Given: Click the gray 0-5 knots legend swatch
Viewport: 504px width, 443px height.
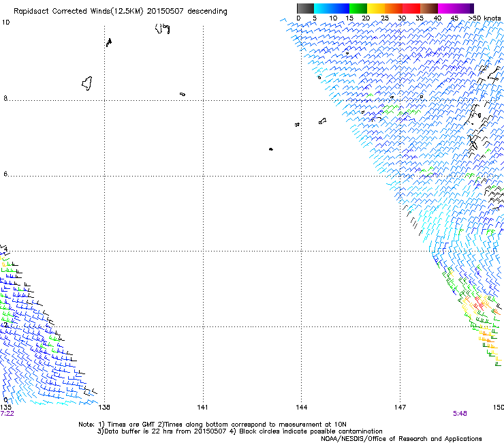Looking at the screenshot, I should click(305, 8).
